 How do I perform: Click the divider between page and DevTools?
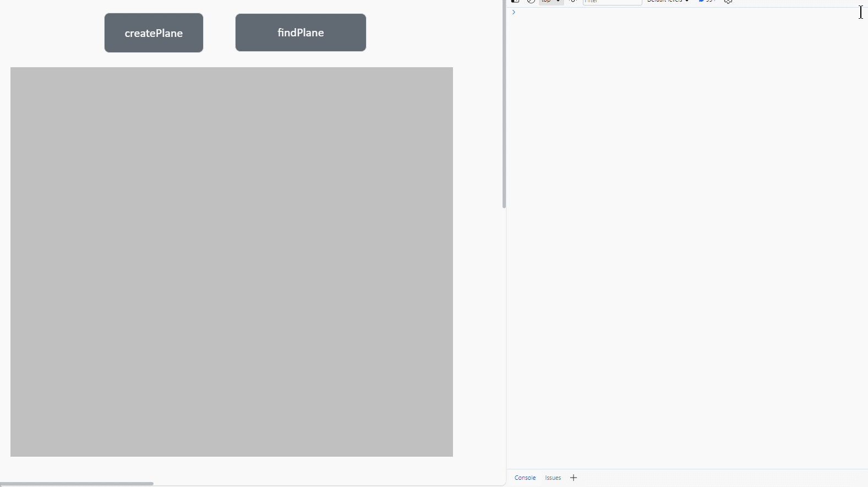pos(506,275)
